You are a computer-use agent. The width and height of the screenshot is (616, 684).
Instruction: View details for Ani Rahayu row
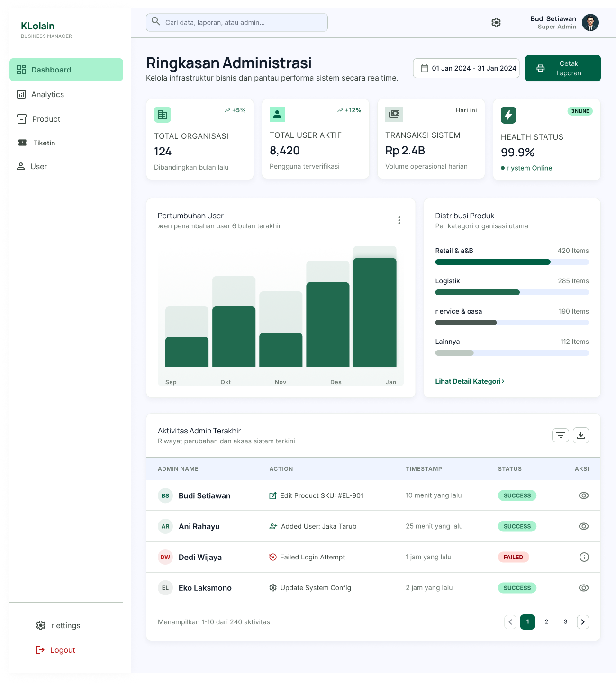(584, 526)
